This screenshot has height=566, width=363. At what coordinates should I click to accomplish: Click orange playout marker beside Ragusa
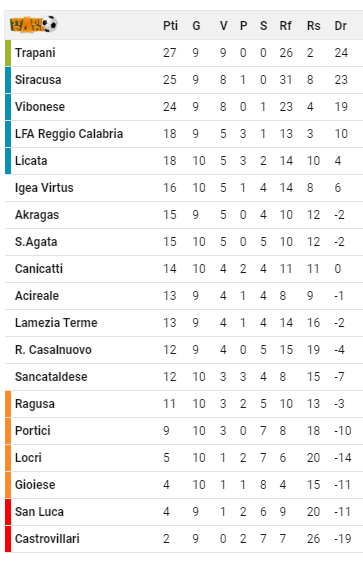8,404
